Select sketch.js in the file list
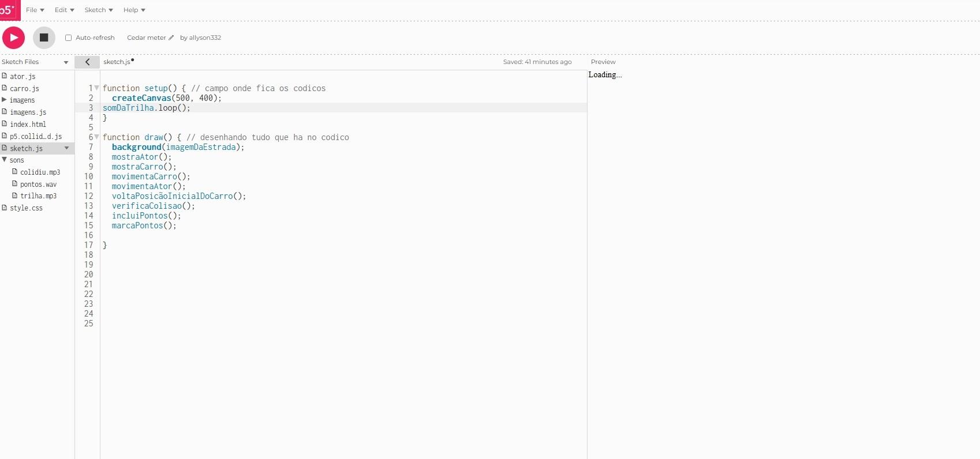 coord(26,148)
